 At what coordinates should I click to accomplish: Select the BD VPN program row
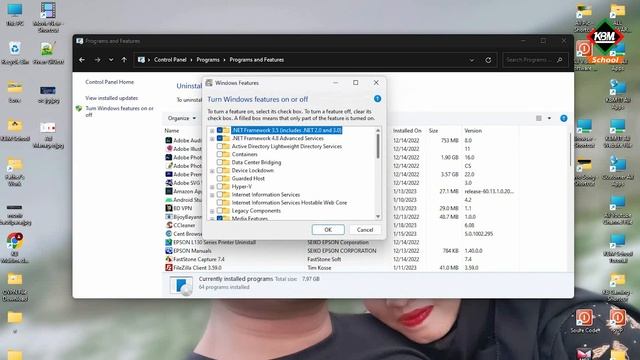(x=182, y=208)
